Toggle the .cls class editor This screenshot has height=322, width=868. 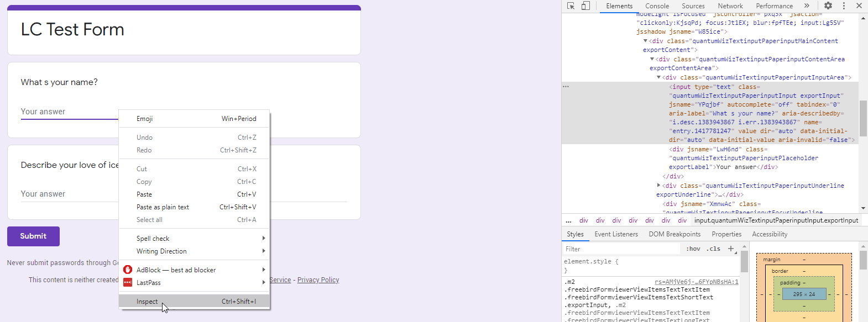pos(713,249)
